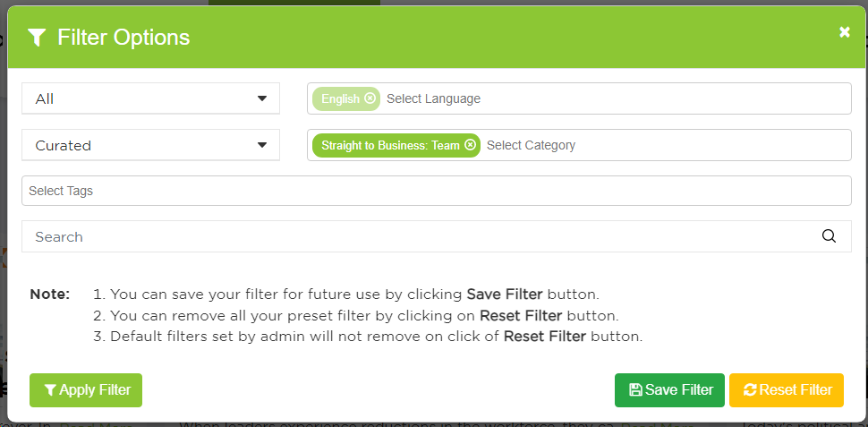868x427 pixels.
Task: Click the green Save Filter button
Action: (x=669, y=390)
